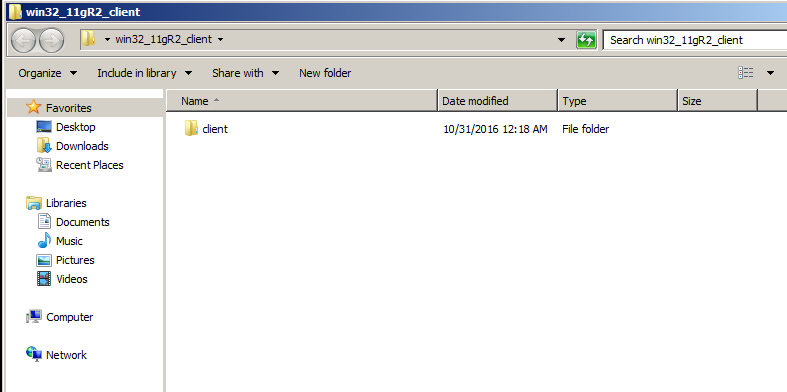This screenshot has width=787, height=392.
Task: Select Documents under Libraries
Action: click(83, 222)
